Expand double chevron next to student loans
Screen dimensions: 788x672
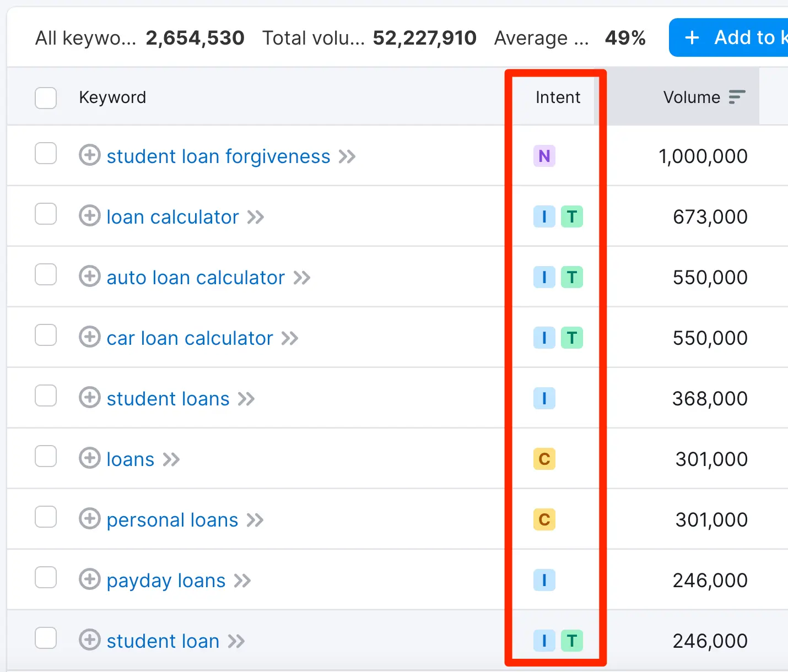coord(246,399)
